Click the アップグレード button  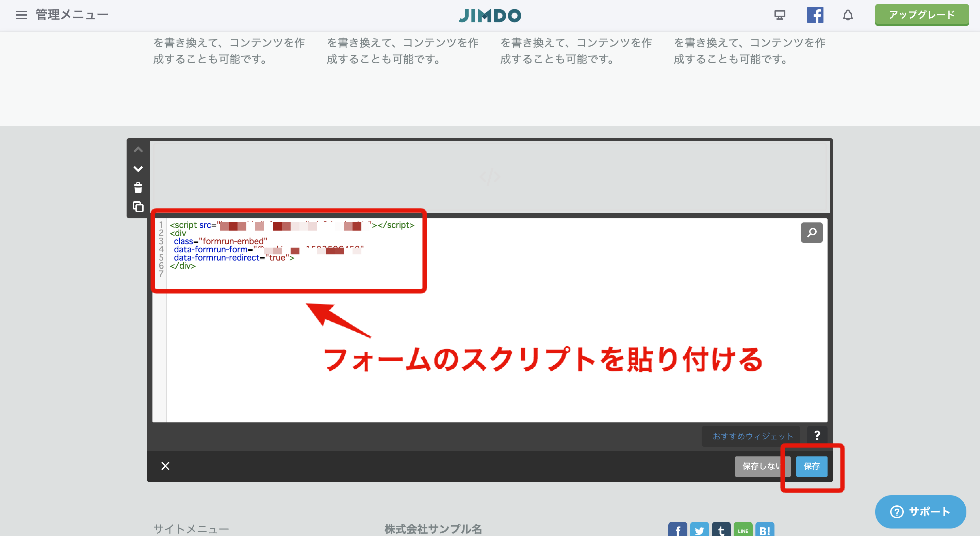point(921,15)
